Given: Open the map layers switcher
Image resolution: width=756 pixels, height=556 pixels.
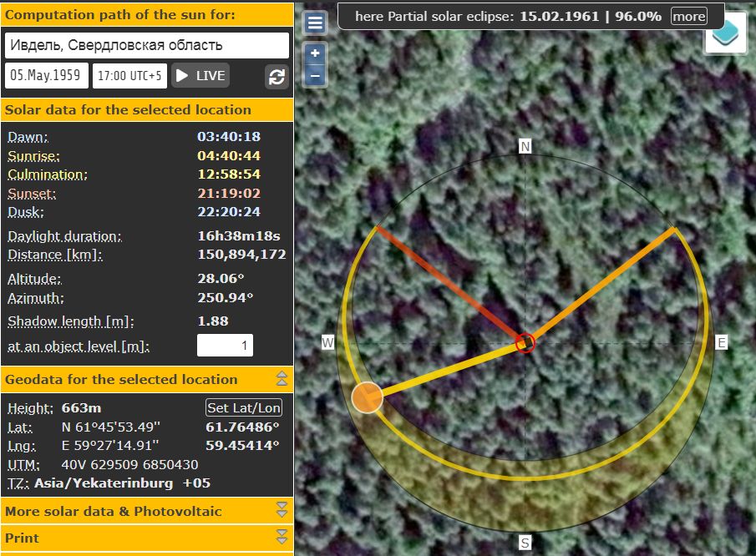Looking at the screenshot, I should point(724,33).
